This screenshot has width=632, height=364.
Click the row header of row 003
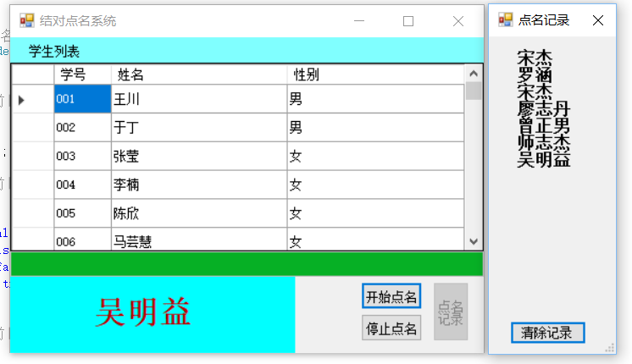click(x=33, y=157)
